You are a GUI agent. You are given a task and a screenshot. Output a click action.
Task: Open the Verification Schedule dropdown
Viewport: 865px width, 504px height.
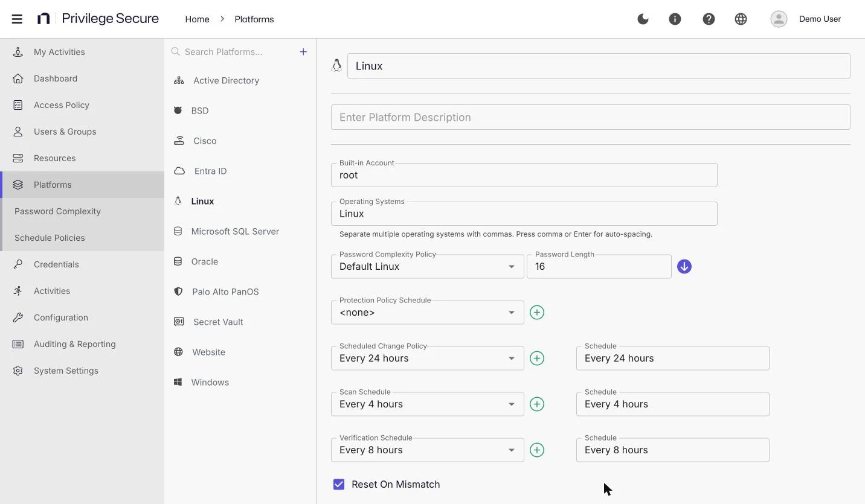pyautogui.click(x=427, y=450)
